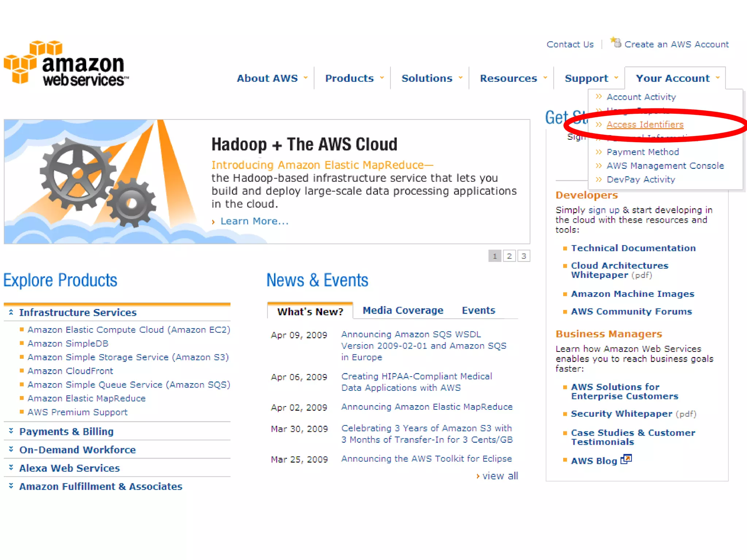Click the Mar 30, 2009 date entry
Viewport: 747px width, 560px height.
point(299,429)
